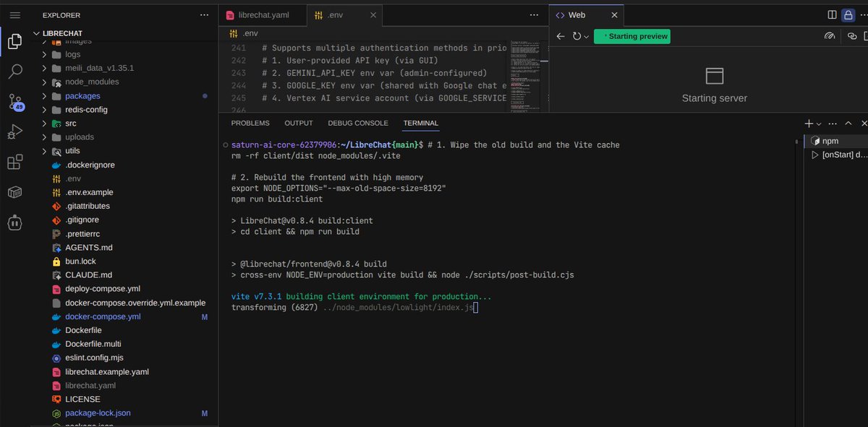Open the docker-compose.override.yml.example file
This screenshot has height=427, width=868.
point(135,303)
